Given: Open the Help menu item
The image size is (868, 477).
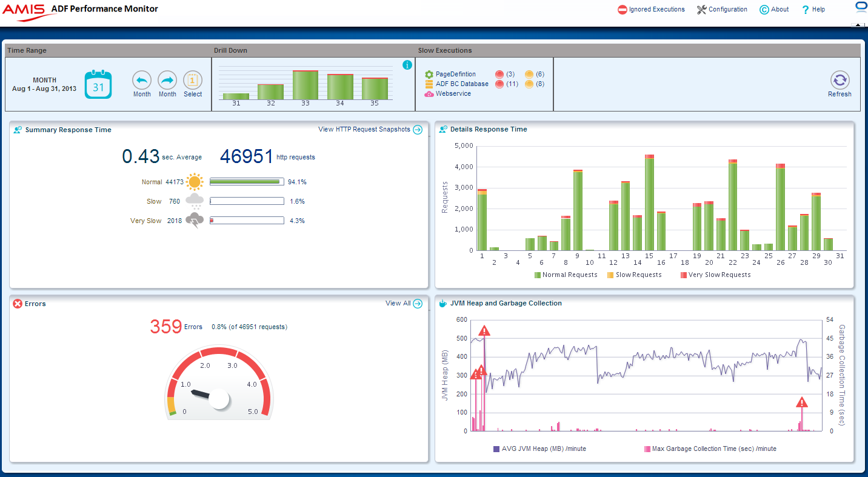Looking at the screenshot, I should (813, 9).
